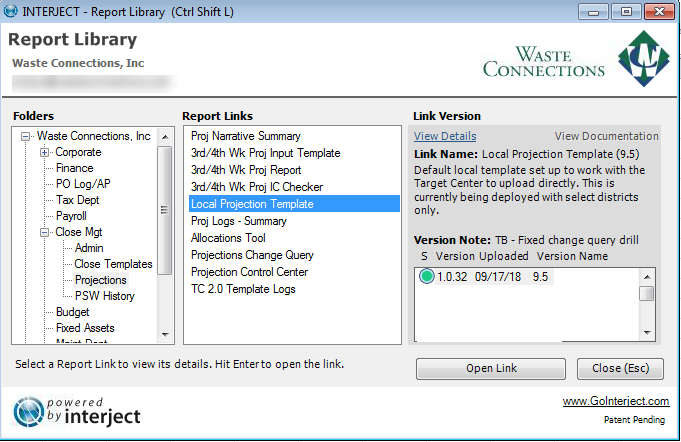The height and width of the screenshot is (442, 681).
Task: Maximize the Report Library window
Action: click(626, 12)
